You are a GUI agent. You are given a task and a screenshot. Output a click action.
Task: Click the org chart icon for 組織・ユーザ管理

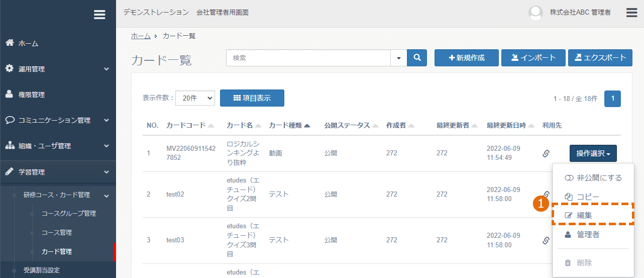tap(10, 145)
